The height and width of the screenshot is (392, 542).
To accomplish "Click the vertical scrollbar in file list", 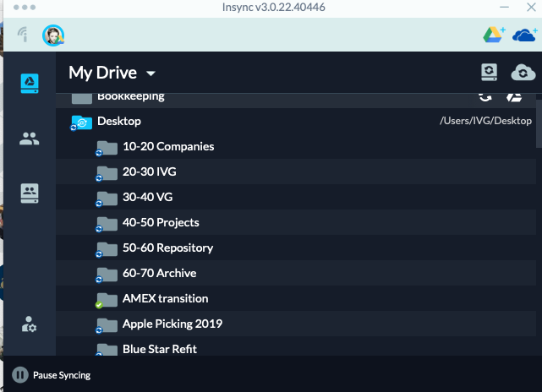I will click(539, 123).
